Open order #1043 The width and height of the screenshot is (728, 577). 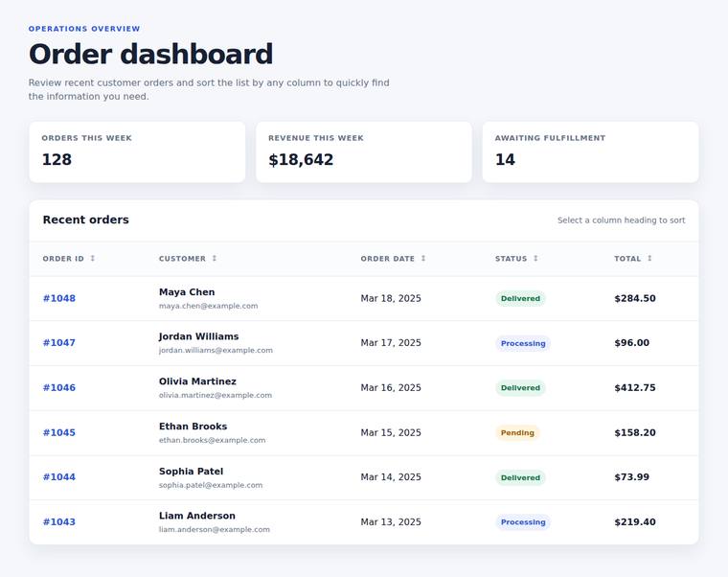point(59,522)
